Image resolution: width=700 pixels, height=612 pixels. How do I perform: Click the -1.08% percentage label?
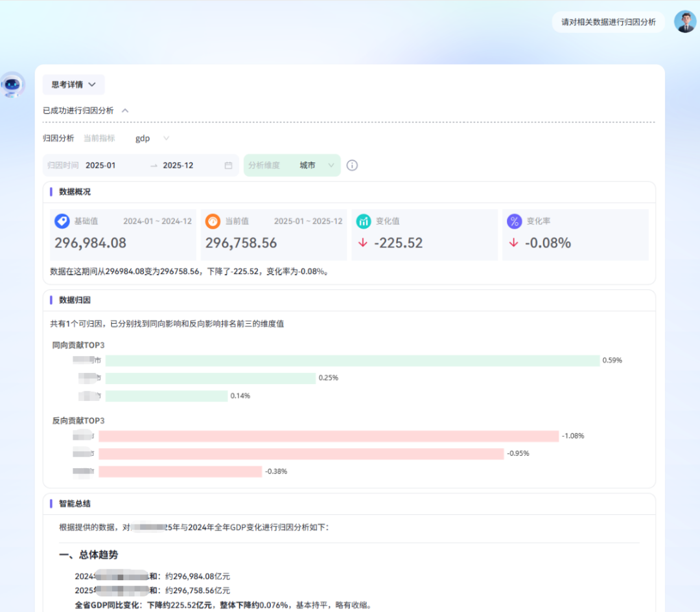tap(573, 436)
